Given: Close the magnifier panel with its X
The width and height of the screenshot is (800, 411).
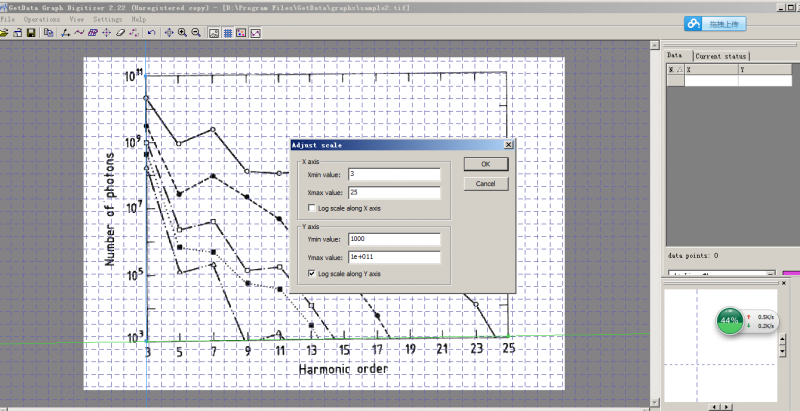Looking at the screenshot, I should click(784, 283).
